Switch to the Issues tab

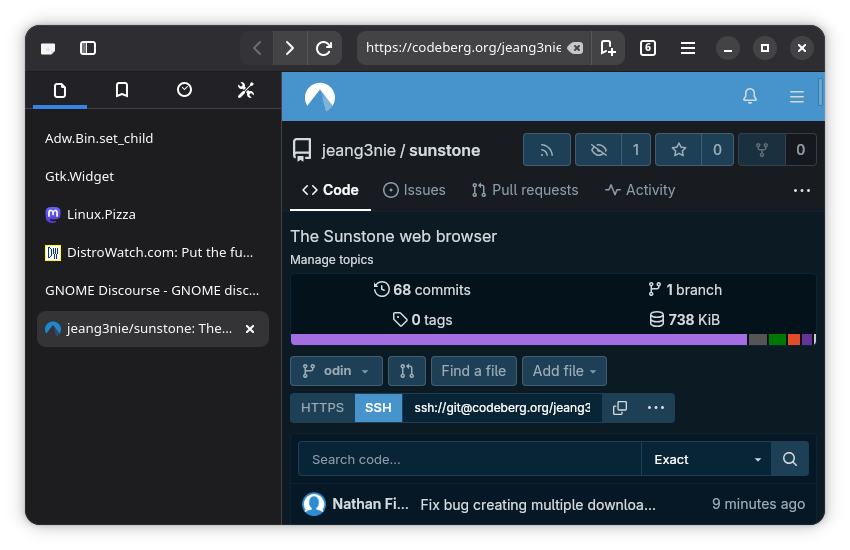[x=414, y=190]
